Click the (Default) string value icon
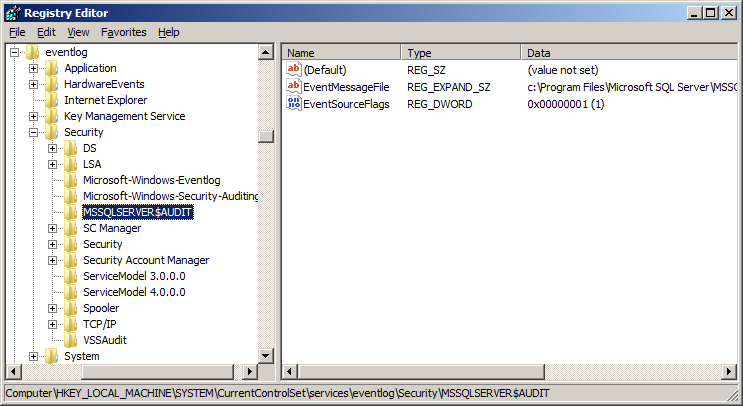This screenshot has width=743, height=406. tap(294, 69)
